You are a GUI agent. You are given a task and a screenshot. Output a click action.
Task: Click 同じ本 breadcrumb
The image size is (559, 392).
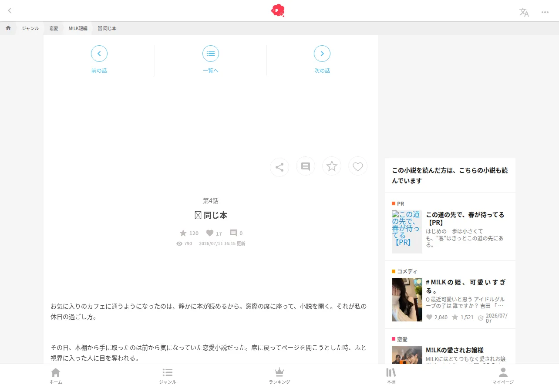pos(107,28)
